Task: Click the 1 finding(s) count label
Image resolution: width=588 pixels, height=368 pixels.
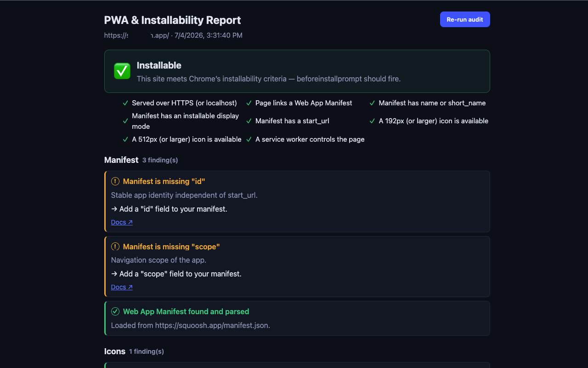Action: point(147,351)
